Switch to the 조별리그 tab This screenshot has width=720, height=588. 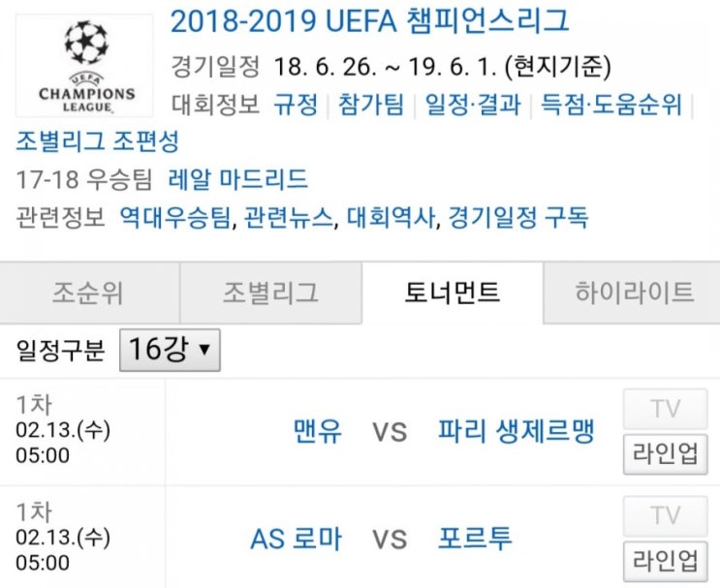point(271,293)
